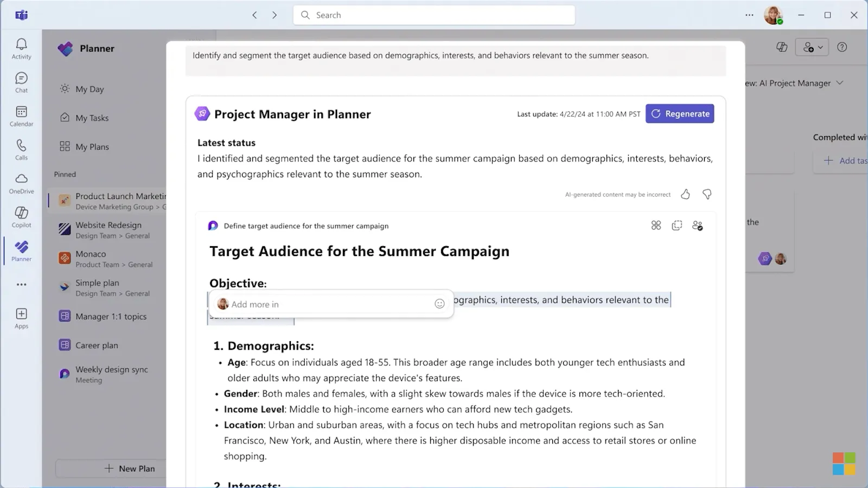Open the more options ellipsis in title bar
Viewport: 868px width, 488px height.
click(x=749, y=15)
